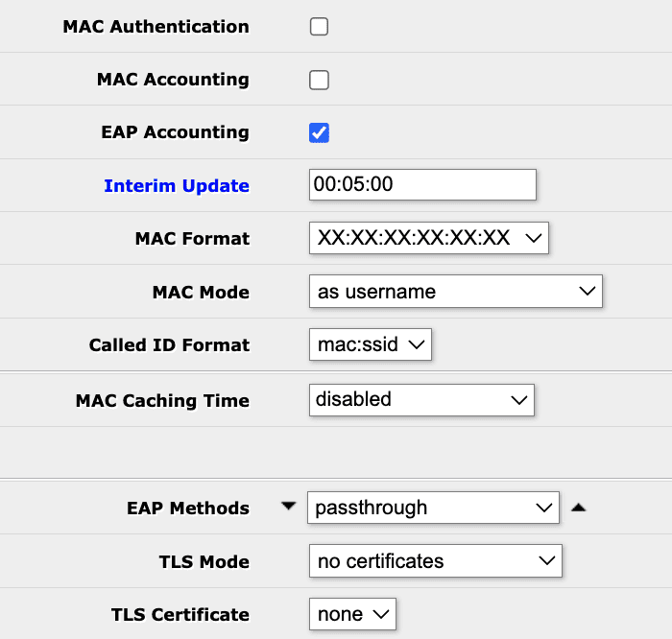Click the chevron in MAC Mode box

[588, 292]
